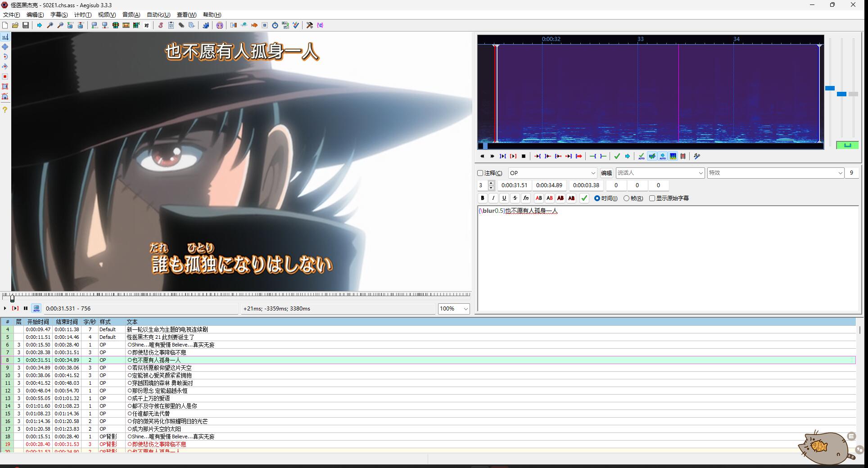Select the standard crosshair visual tool
The image size is (868, 468).
click(x=5, y=37)
